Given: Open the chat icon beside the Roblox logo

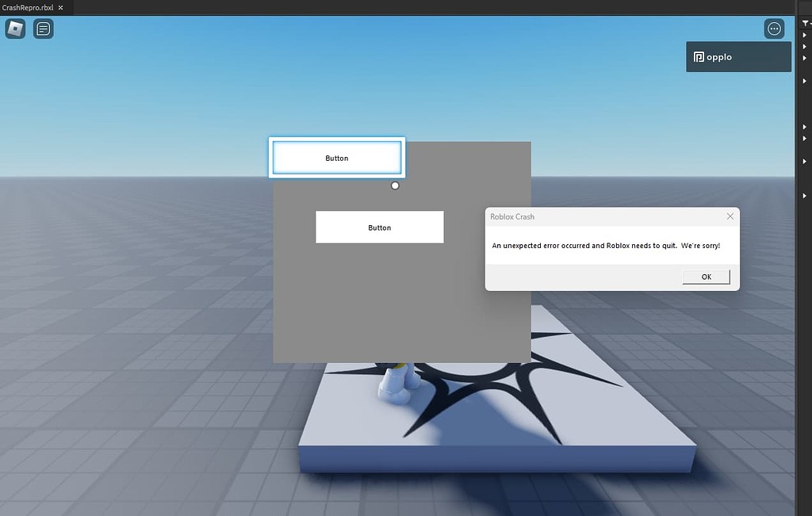Looking at the screenshot, I should (43, 29).
